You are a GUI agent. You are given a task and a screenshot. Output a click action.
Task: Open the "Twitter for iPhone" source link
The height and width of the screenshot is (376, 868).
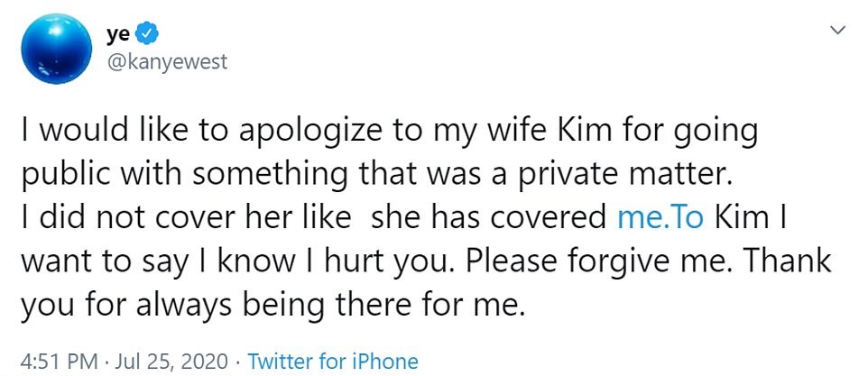tap(333, 362)
